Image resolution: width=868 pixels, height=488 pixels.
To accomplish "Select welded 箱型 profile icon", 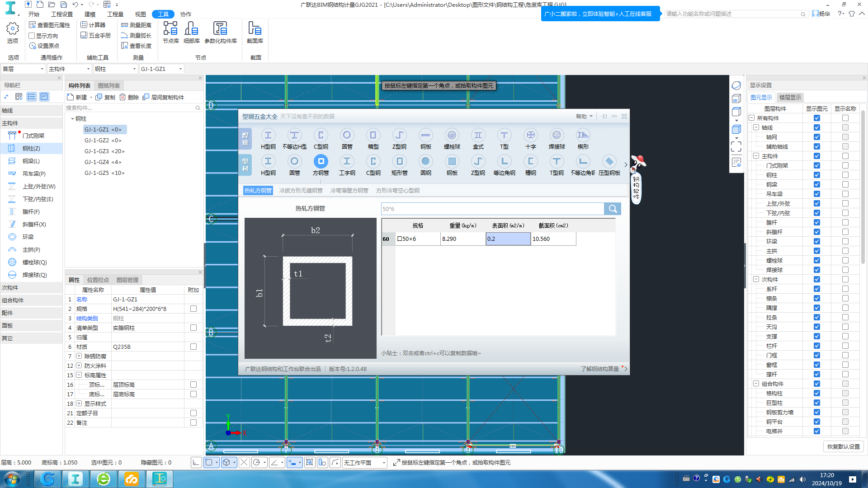I will point(373,135).
